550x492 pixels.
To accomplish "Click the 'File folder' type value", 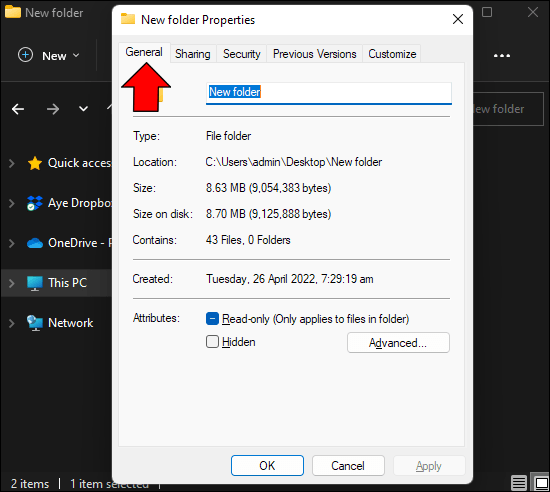I will point(228,136).
